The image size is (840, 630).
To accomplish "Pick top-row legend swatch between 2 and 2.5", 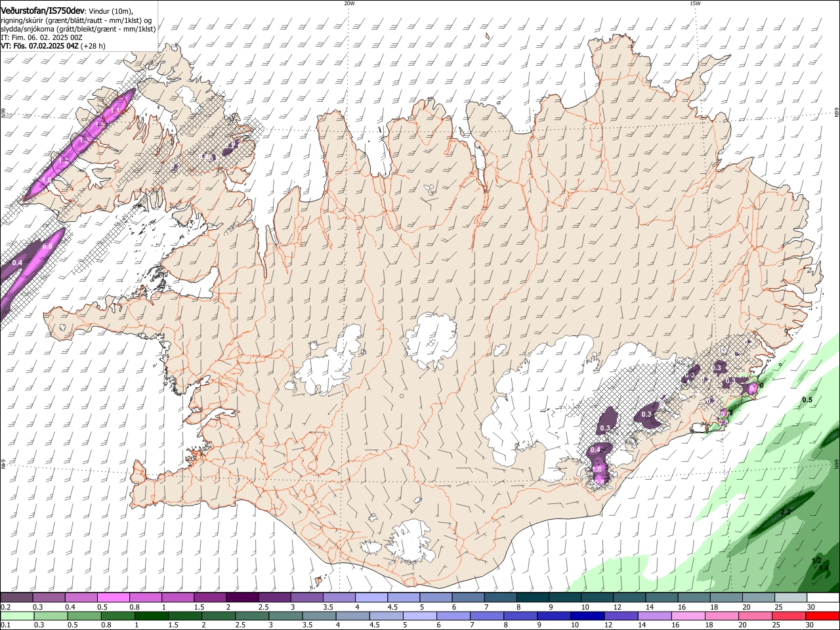I will tap(241, 598).
